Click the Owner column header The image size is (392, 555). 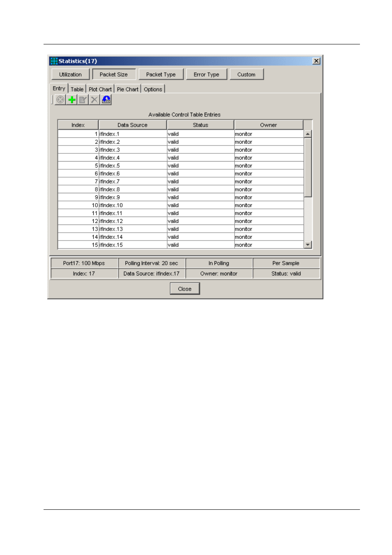tap(269, 125)
